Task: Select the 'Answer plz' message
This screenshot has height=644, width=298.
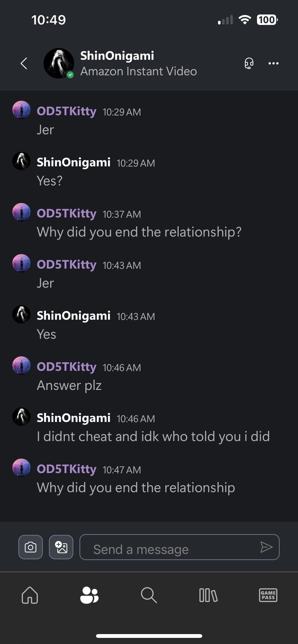Action: pyautogui.click(x=69, y=385)
